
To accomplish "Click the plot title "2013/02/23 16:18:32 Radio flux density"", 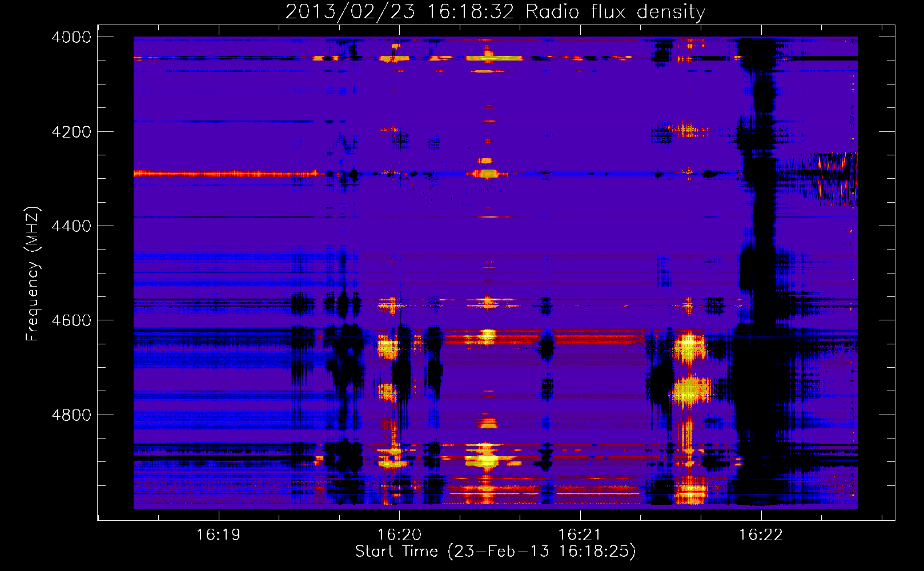I will point(495,12).
